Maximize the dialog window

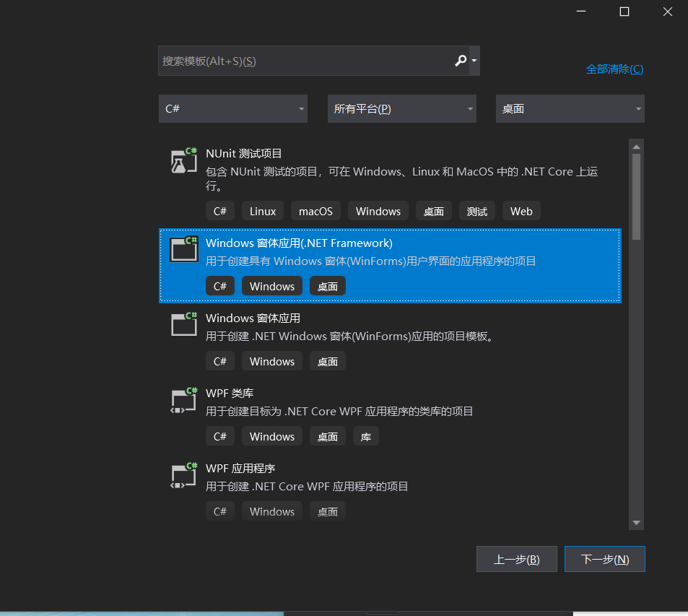tap(624, 12)
